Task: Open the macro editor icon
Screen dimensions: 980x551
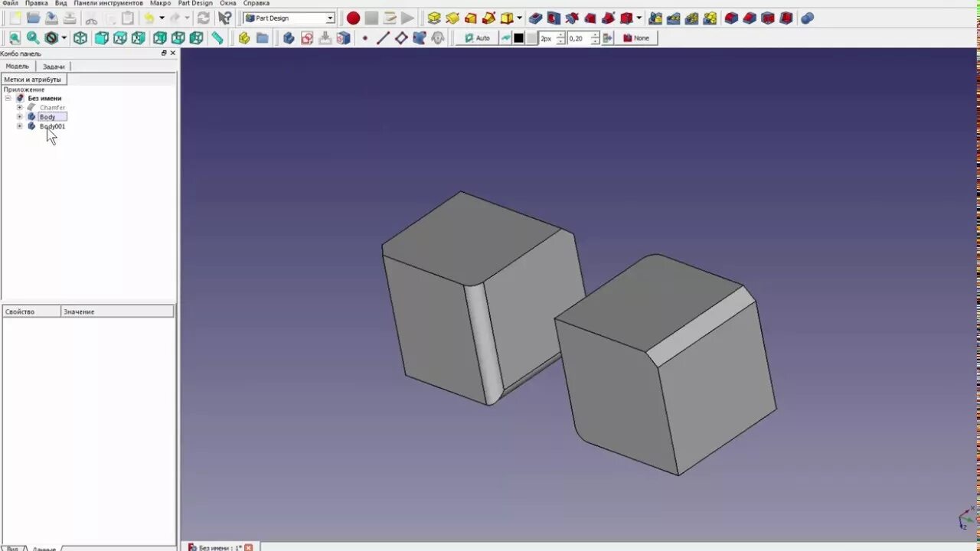Action: (390, 18)
